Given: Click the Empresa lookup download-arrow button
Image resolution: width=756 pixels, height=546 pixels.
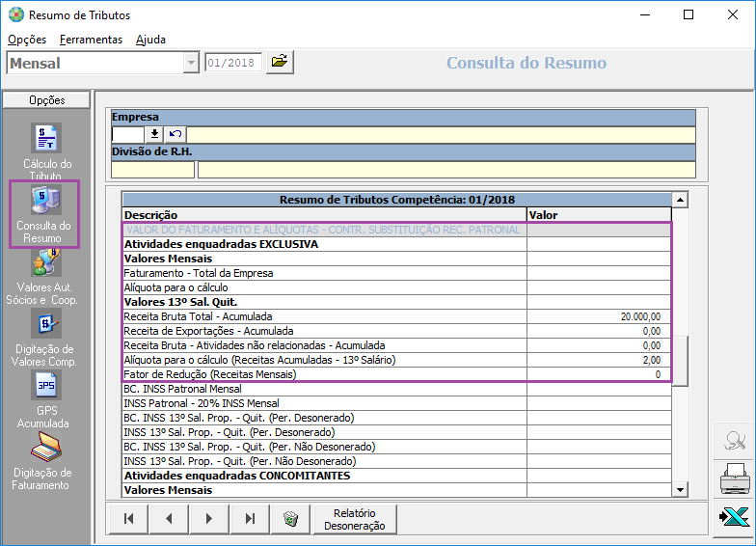Looking at the screenshot, I should pyautogui.click(x=154, y=134).
